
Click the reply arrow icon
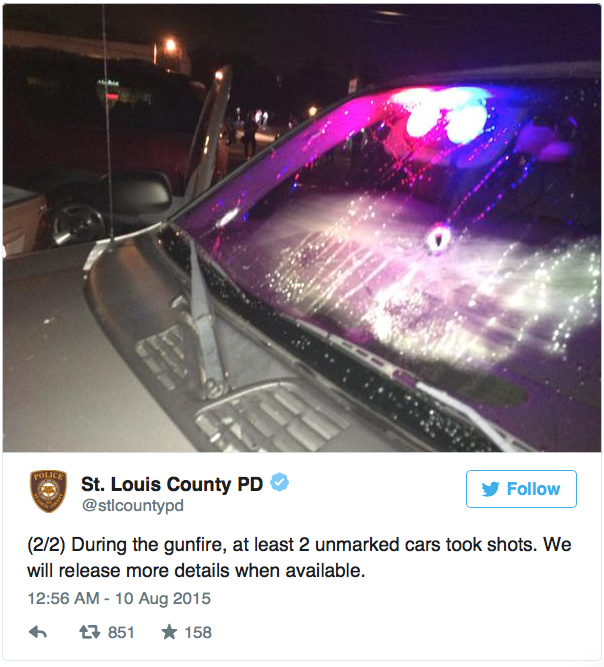pos(38,632)
